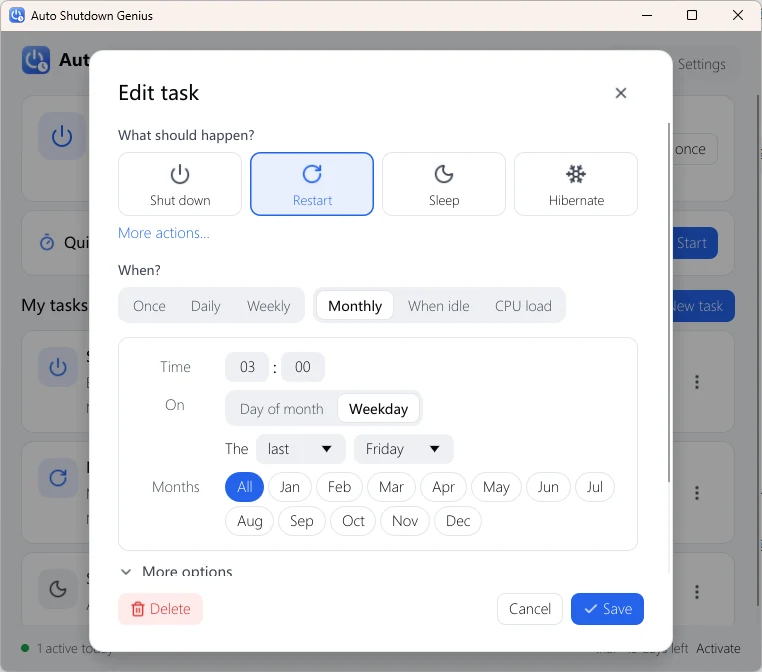Select the CPU load trigger tab
This screenshot has width=762, height=672.
[523, 306]
